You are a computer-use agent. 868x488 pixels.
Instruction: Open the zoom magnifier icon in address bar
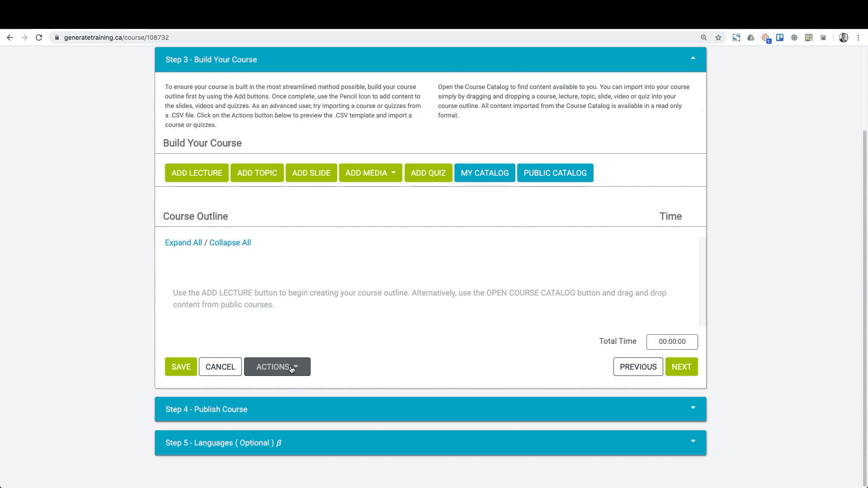click(704, 38)
